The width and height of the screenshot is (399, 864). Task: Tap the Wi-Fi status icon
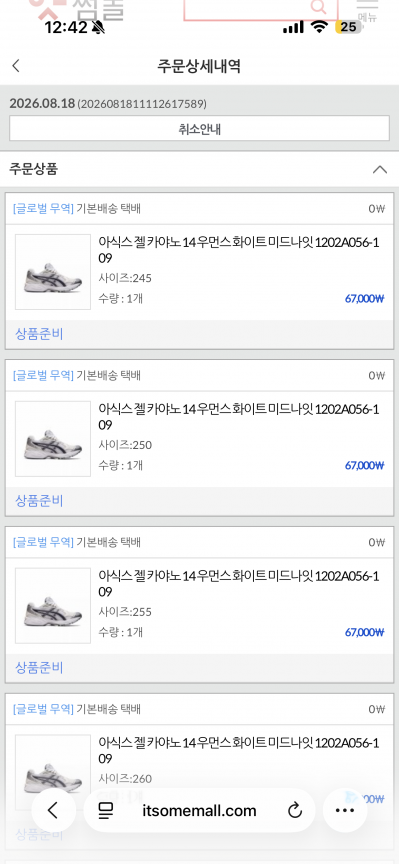319,27
